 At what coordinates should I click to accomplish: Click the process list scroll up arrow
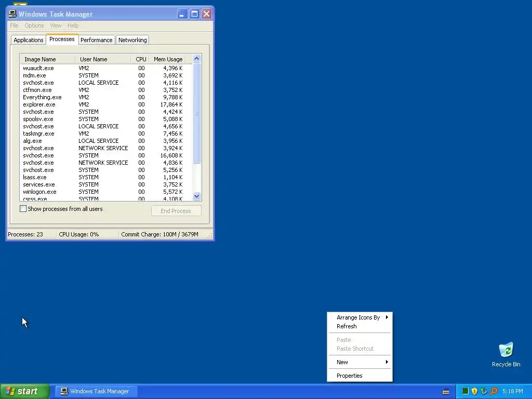pyautogui.click(x=196, y=59)
